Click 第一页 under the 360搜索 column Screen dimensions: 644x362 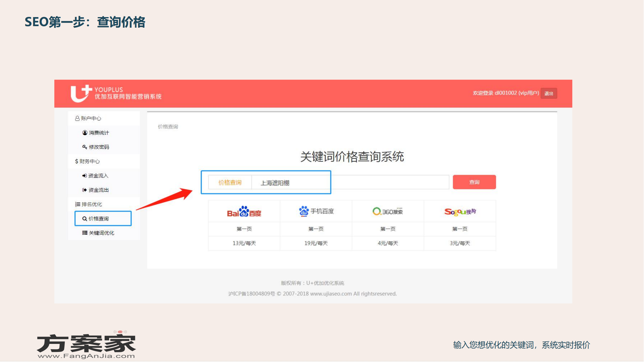tap(388, 229)
